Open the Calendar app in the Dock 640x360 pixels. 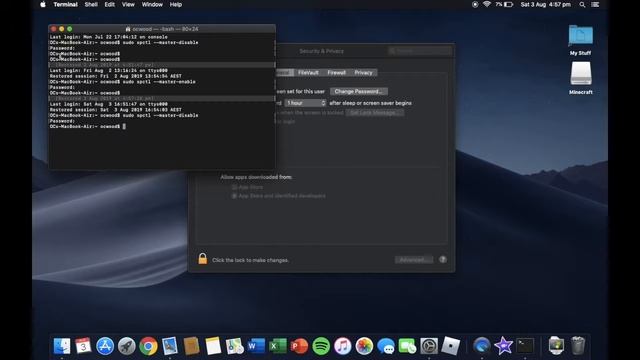83,346
